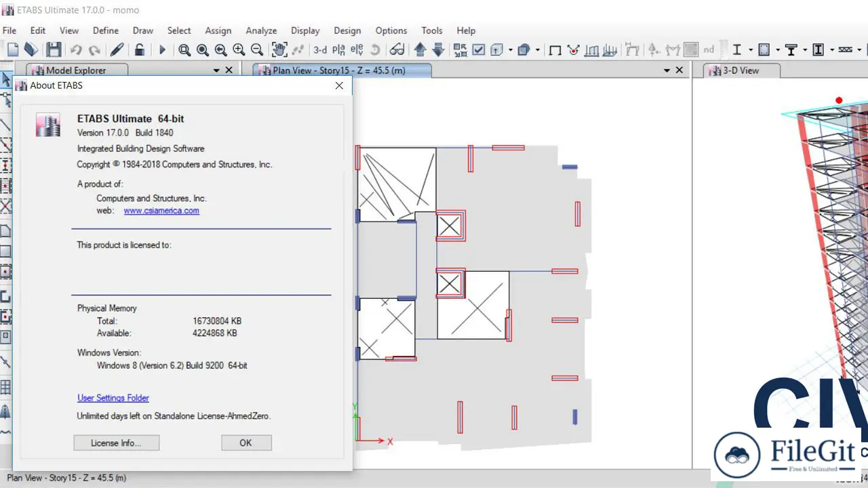Select the Draw Rectangular Floor tool
The width and height of the screenshot is (868, 488).
pos(5,251)
